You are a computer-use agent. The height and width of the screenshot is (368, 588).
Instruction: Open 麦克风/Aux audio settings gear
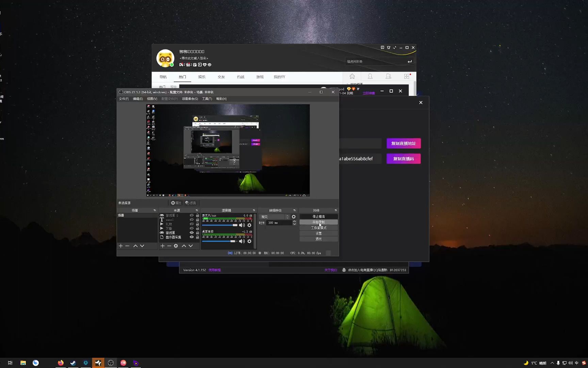[x=249, y=225]
